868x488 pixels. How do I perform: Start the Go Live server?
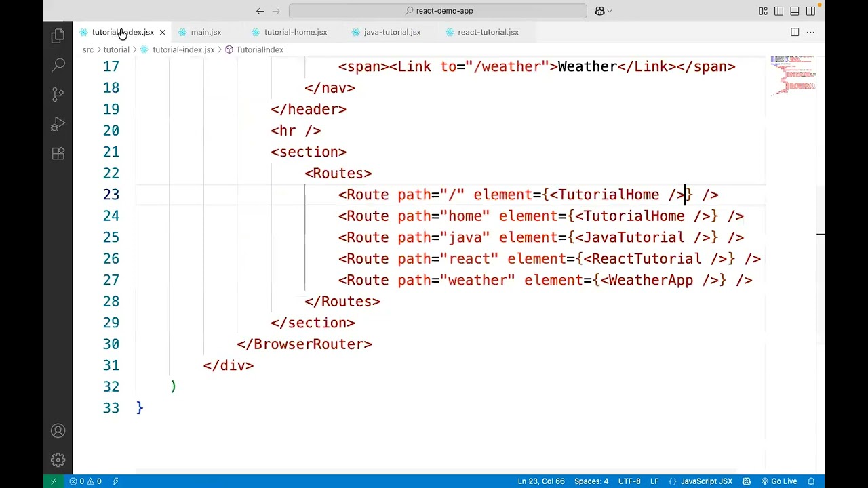click(778, 481)
